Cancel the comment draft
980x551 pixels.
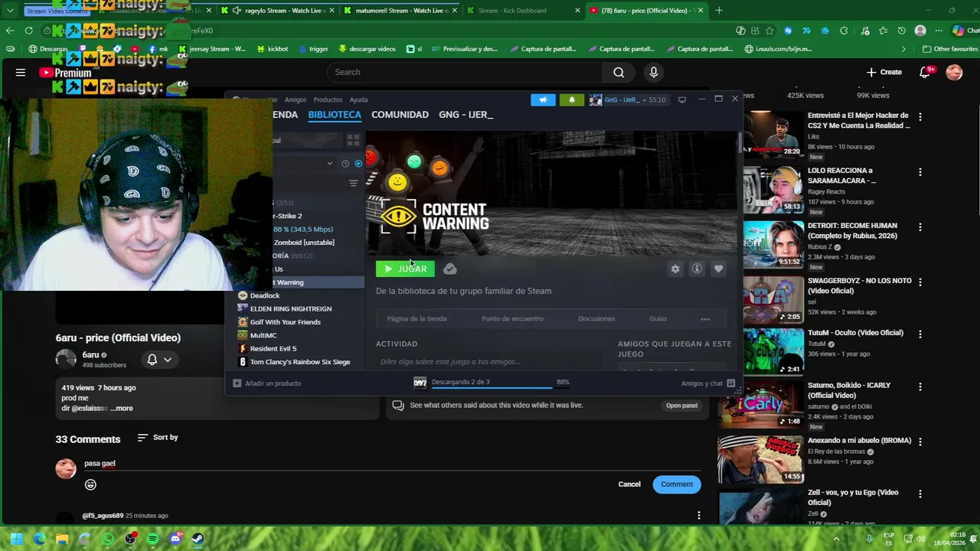[x=629, y=484]
